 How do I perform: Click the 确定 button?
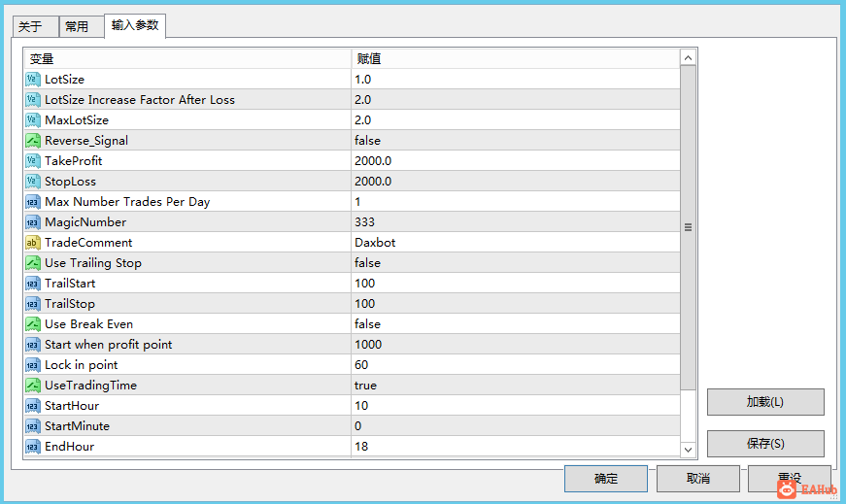[x=606, y=479]
